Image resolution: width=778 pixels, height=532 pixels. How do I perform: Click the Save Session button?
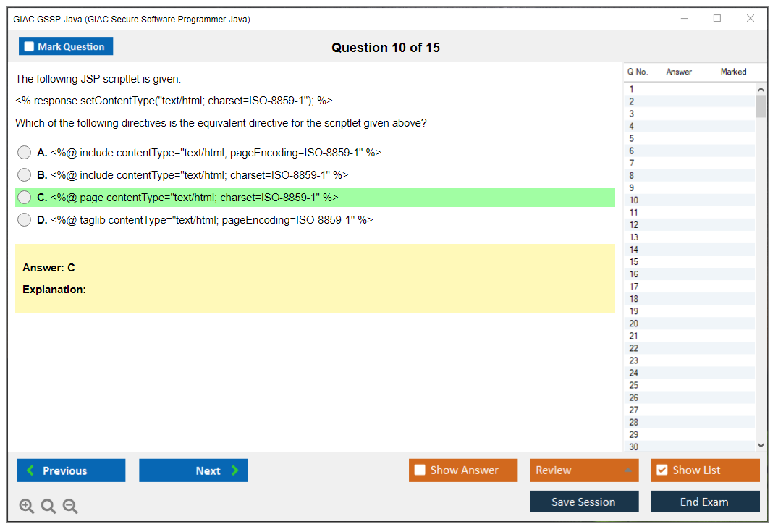584,502
